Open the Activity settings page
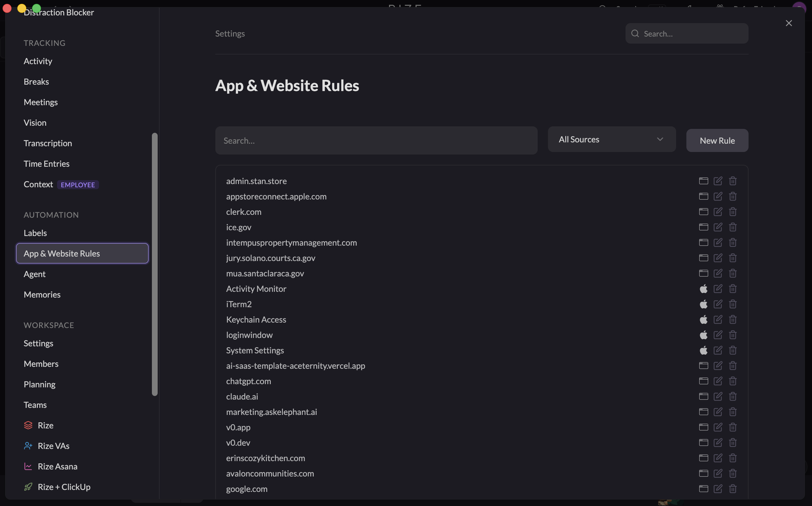Viewport: 812px width, 506px height. click(38, 61)
